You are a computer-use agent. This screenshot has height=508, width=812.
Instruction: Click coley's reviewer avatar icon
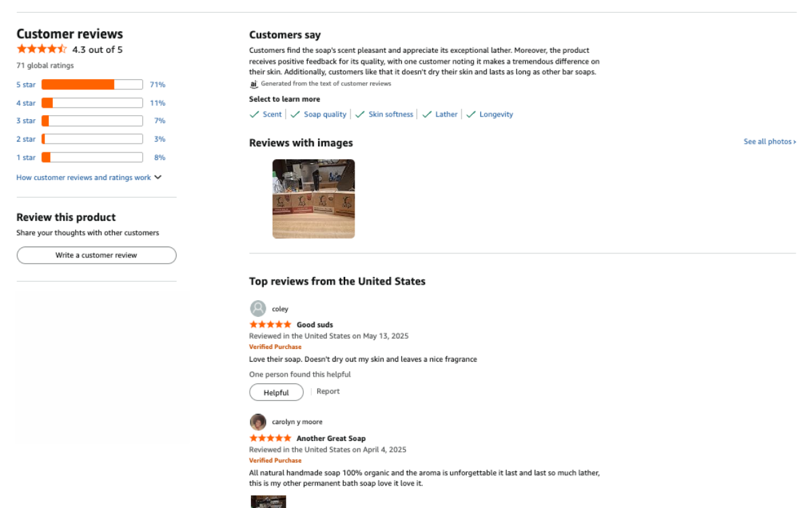pyautogui.click(x=258, y=309)
